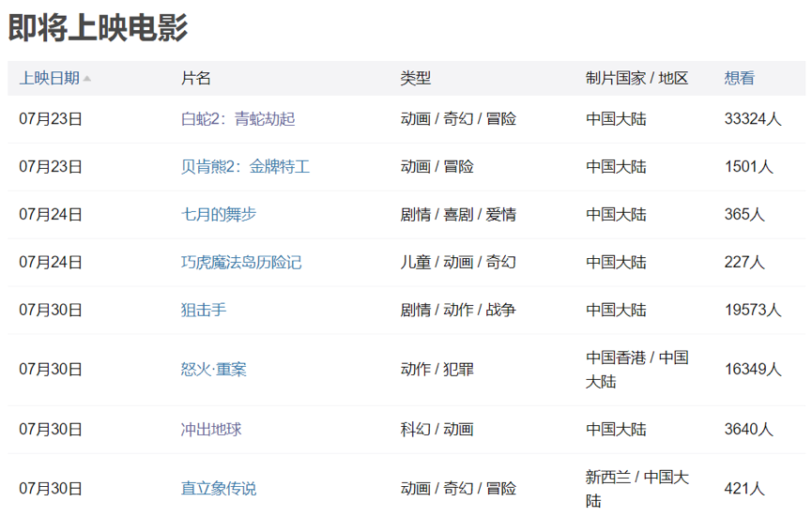Screen dimensions: 812x517
Task: Select the 365人 want-to-see count
Action: [x=744, y=214]
